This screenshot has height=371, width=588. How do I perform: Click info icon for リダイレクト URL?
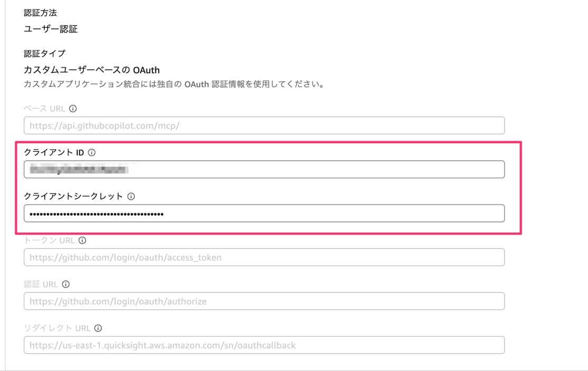[98, 328]
